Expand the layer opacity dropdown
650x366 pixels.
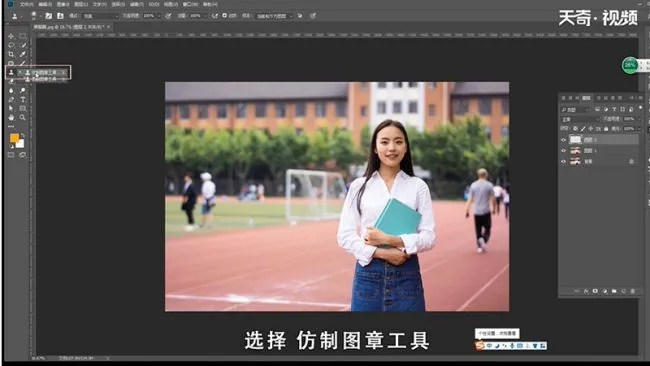point(639,119)
